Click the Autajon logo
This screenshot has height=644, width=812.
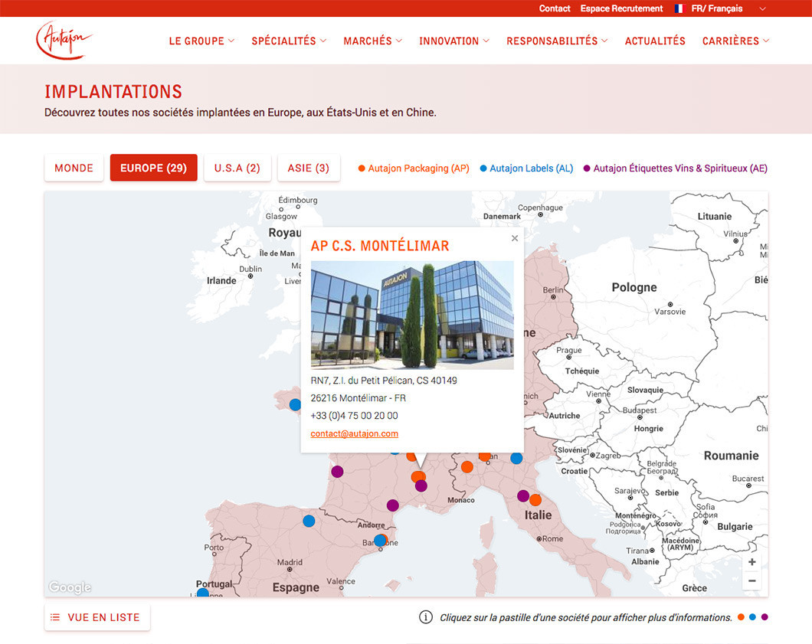pos(64,41)
